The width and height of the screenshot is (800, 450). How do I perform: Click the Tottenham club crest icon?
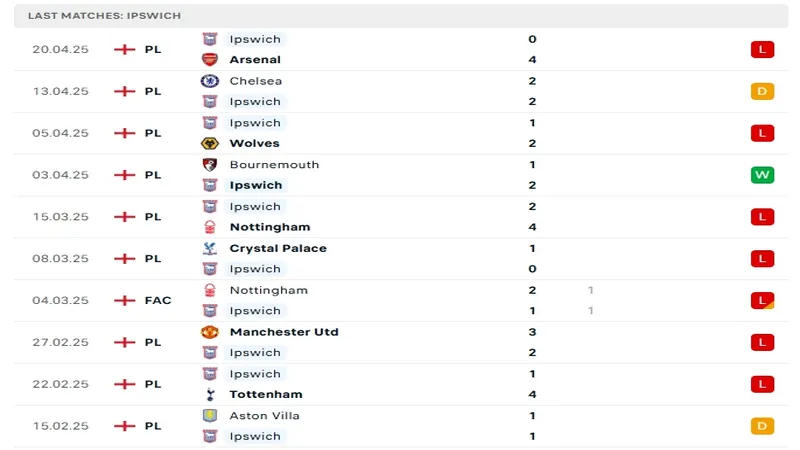pyautogui.click(x=210, y=394)
